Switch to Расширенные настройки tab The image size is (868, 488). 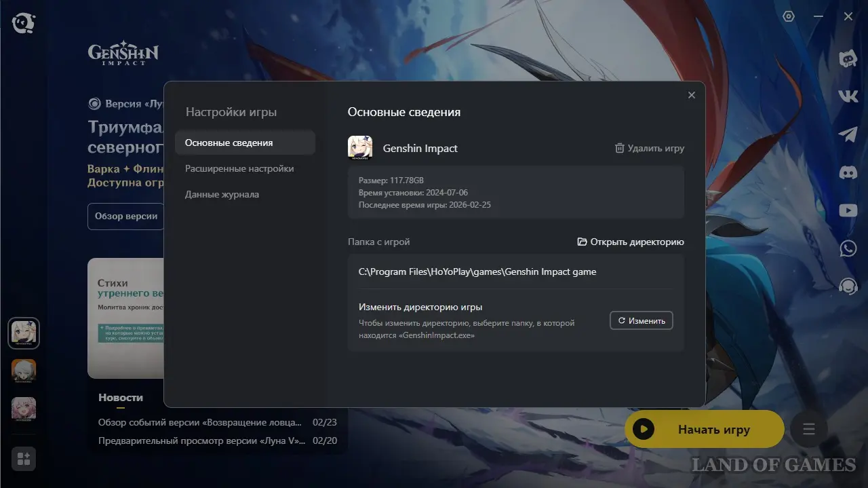pyautogui.click(x=239, y=168)
